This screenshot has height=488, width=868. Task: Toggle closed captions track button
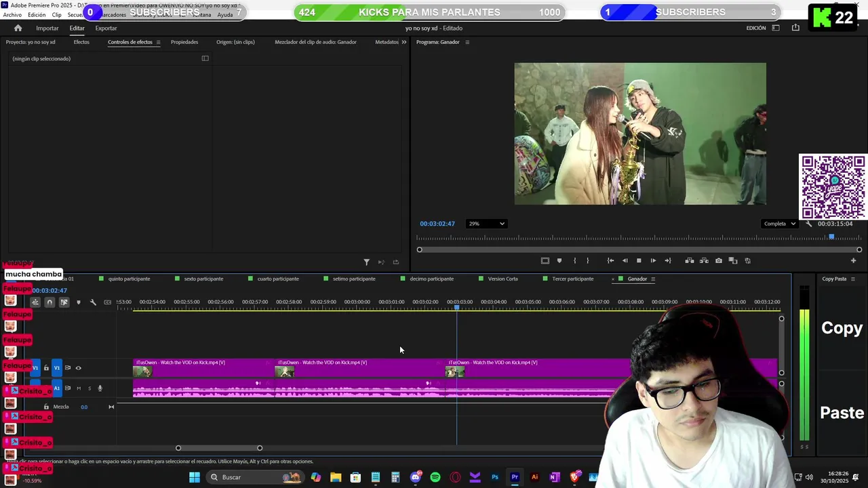[x=107, y=302]
